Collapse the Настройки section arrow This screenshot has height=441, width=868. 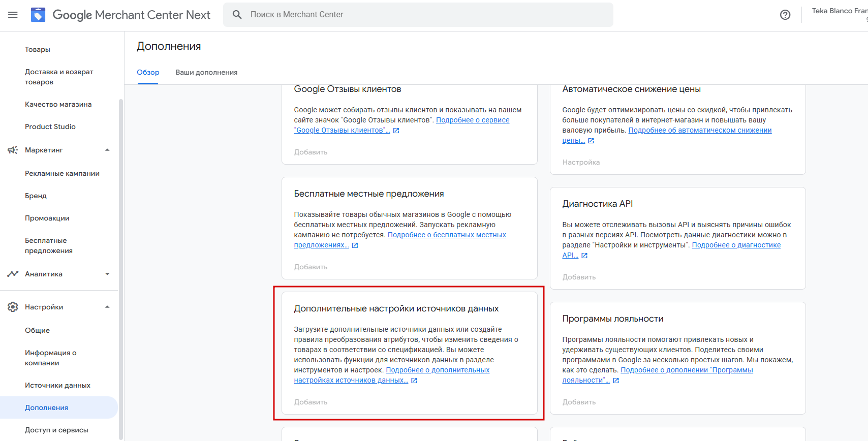click(107, 307)
